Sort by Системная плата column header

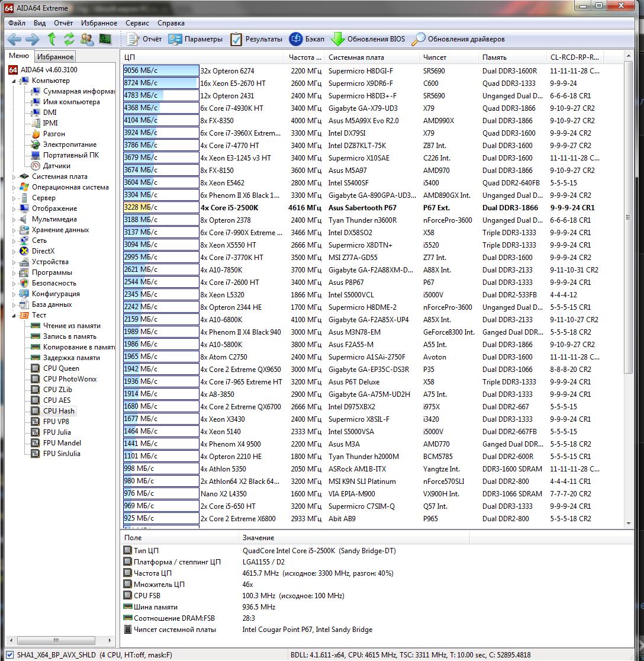tap(372, 57)
